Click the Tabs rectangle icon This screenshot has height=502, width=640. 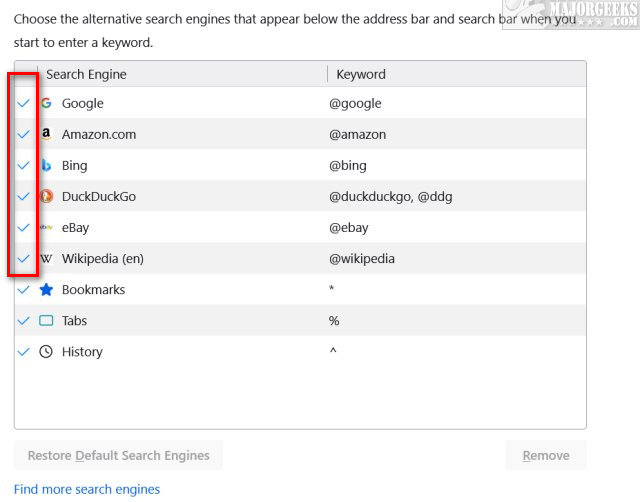coord(46,321)
